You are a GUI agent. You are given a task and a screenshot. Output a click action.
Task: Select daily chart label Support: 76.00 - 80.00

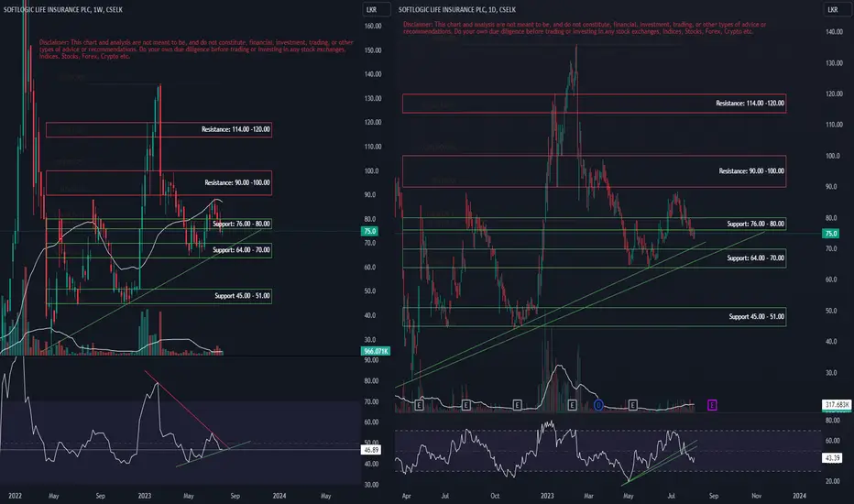pos(755,224)
